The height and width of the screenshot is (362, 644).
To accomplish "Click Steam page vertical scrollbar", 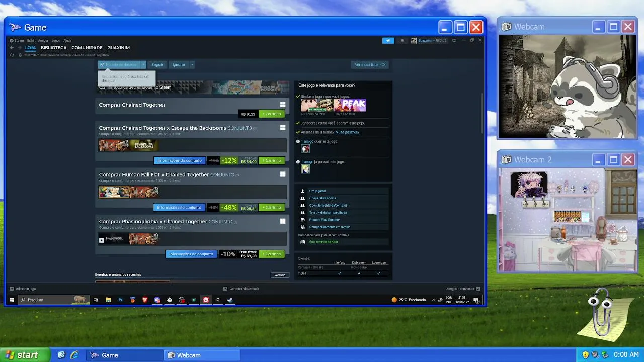I will (x=482, y=113).
